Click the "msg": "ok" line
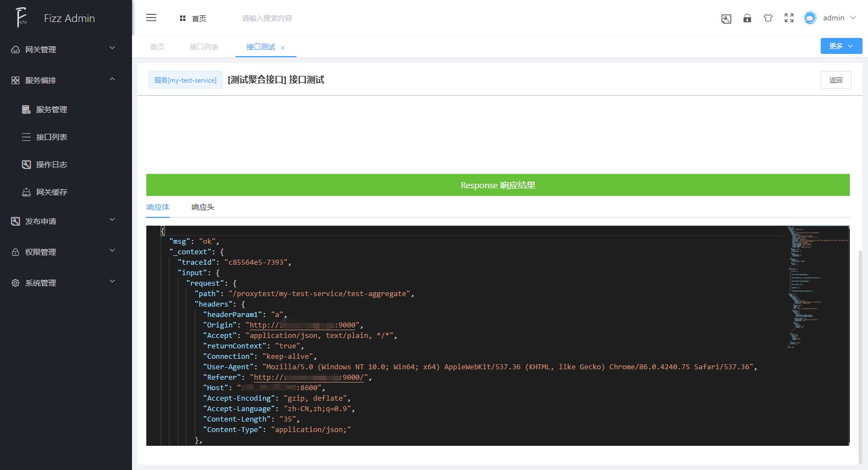The image size is (868, 470). [194, 242]
